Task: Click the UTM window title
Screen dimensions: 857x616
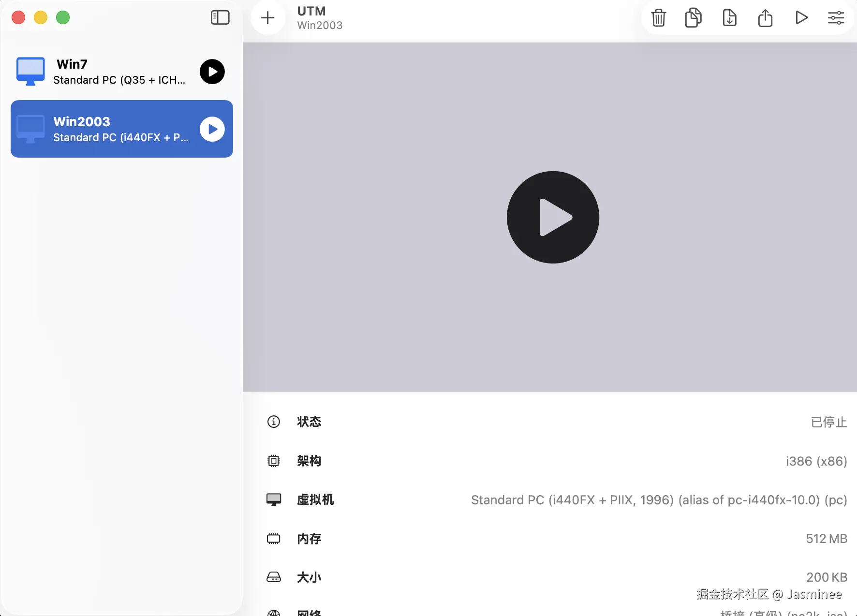Action: tap(311, 11)
